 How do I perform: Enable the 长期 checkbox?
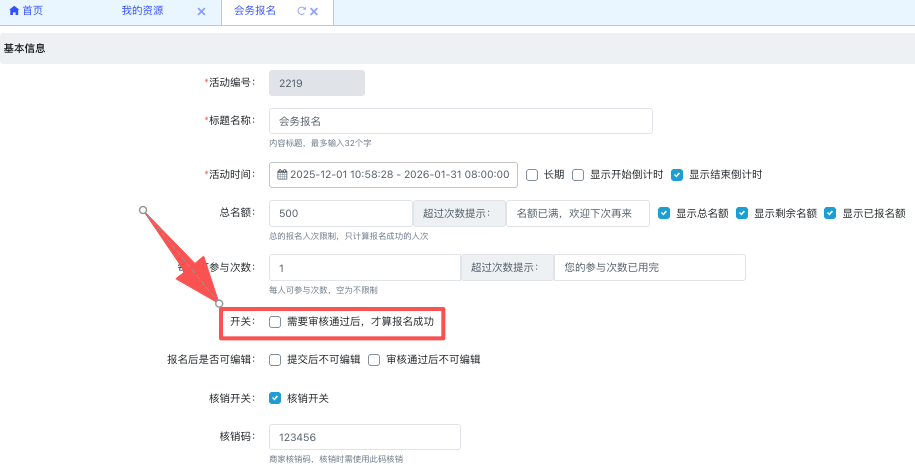[x=532, y=174]
